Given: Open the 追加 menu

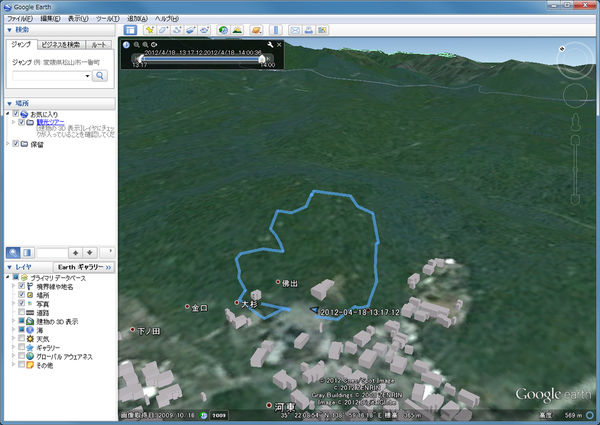Looking at the screenshot, I should 137,18.
